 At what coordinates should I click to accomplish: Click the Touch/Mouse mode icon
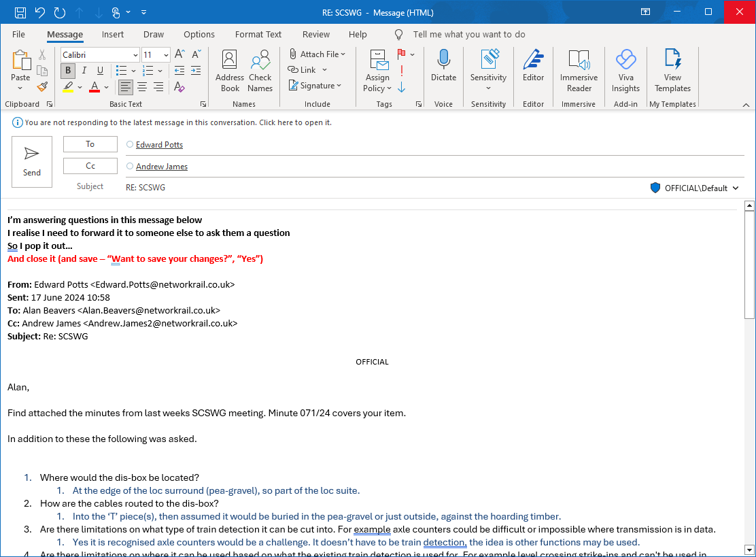[x=116, y=12]
